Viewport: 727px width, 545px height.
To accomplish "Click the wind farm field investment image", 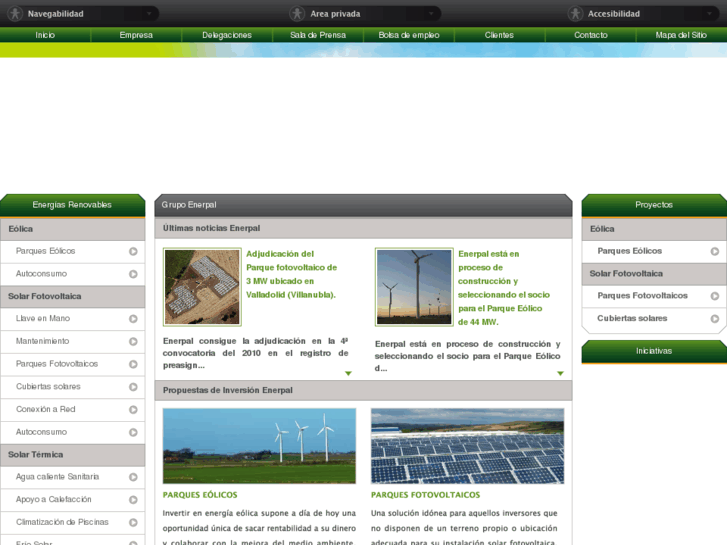I will pyautogui.click(x=259, y=446).
